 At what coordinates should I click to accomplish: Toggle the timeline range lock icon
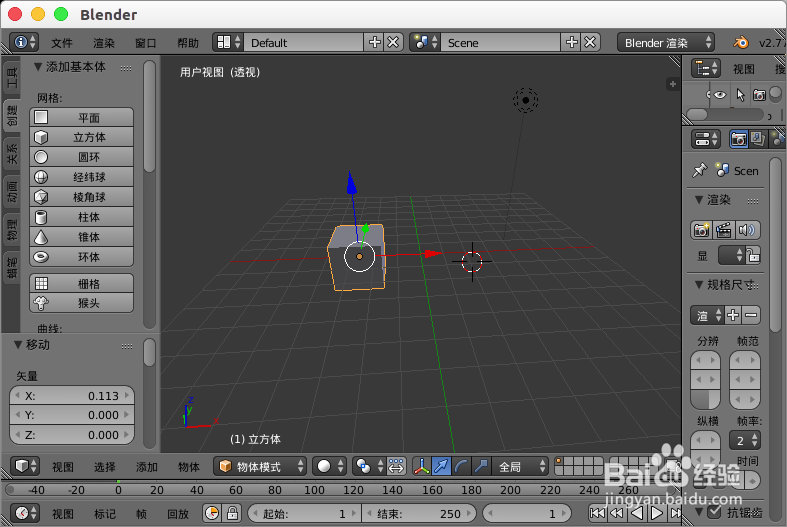click(x=232, y=513)
